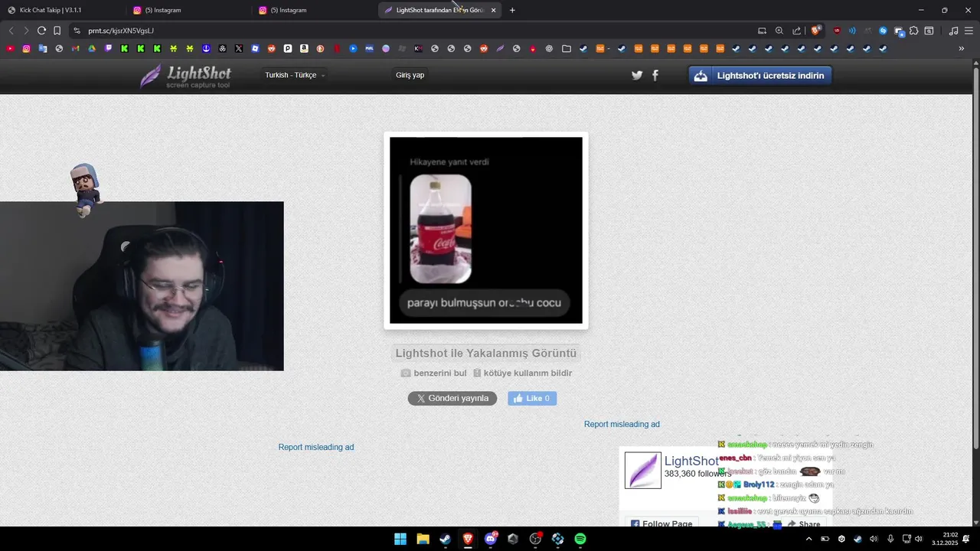The width and height of the screenshot is (980, 551).
Task: Click the share page icon
Action: click(796, 31)
